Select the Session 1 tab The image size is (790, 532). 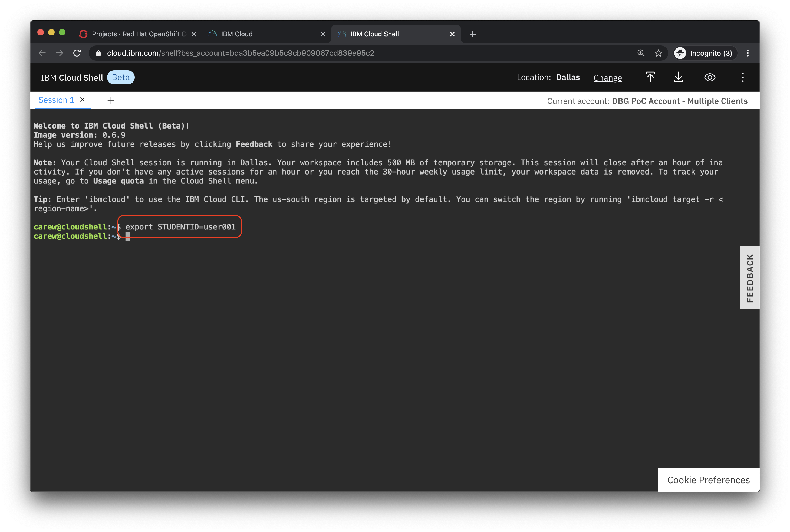coord(56,100)
